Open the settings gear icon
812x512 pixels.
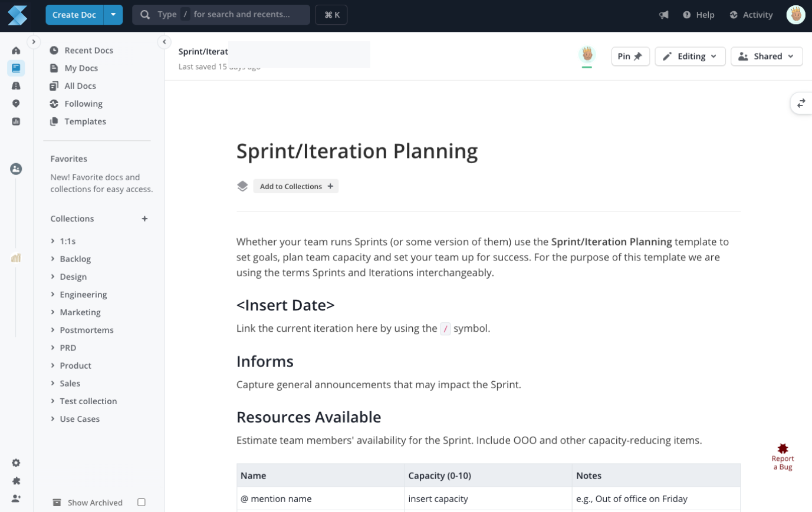(x=16, y=463)
